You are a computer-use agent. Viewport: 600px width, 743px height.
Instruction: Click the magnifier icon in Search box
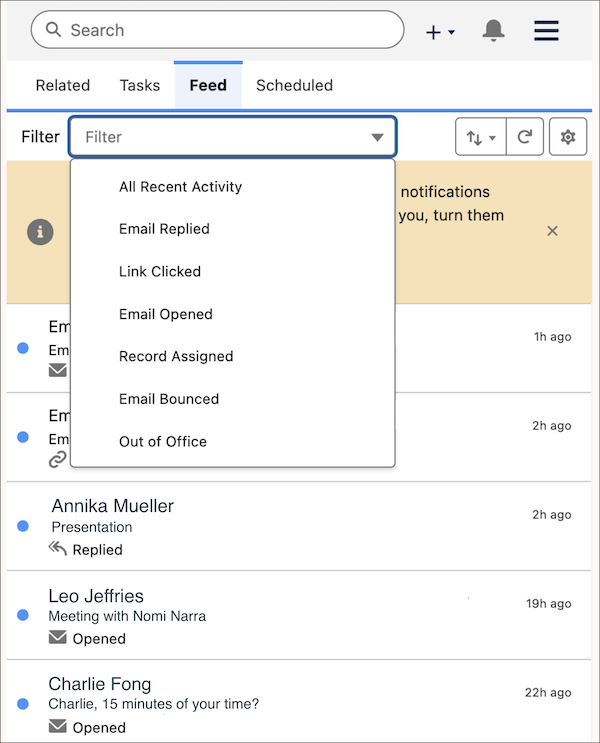pos(53,30)
